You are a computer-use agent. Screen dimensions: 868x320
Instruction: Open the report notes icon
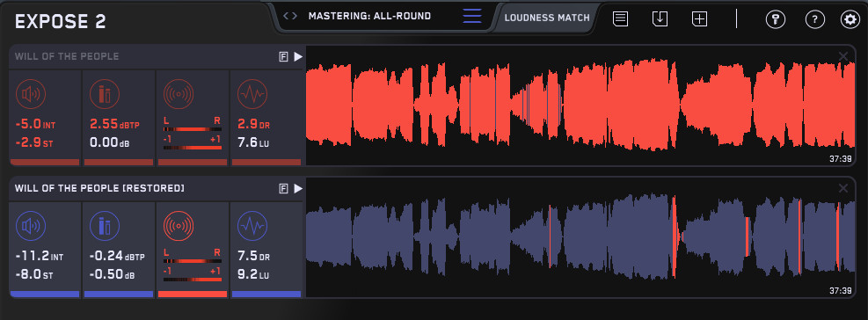click(620, 18)
